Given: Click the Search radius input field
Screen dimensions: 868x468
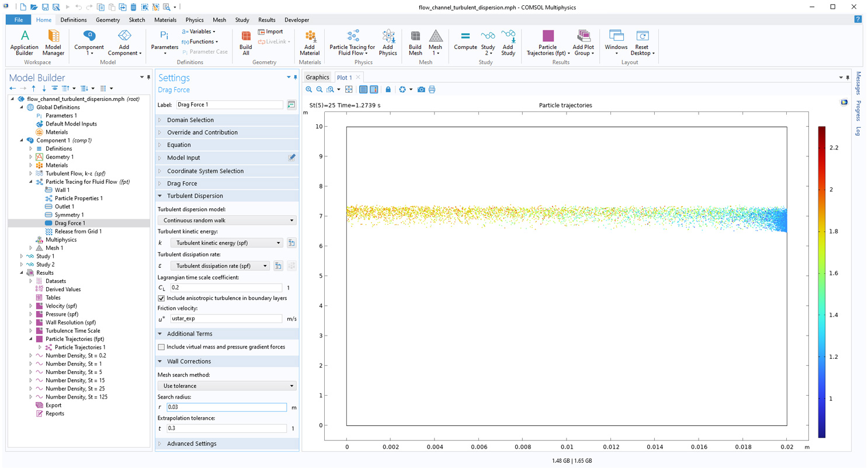Looking at the screenshot, I should 227,407.
